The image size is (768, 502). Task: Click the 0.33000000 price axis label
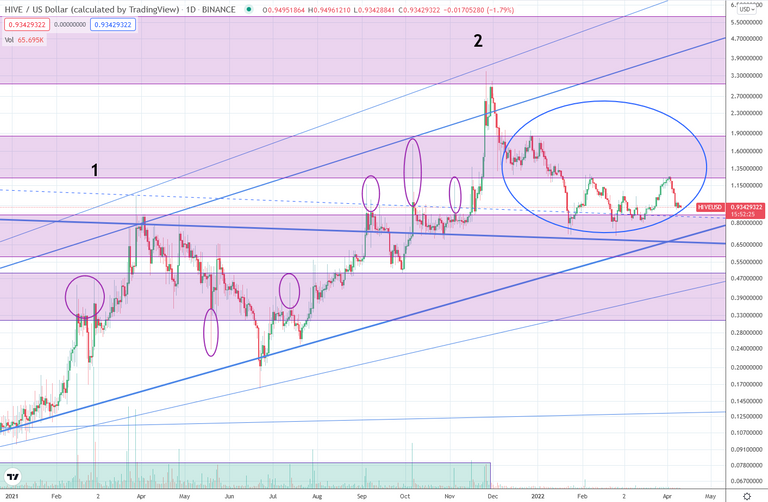[746, 315]
